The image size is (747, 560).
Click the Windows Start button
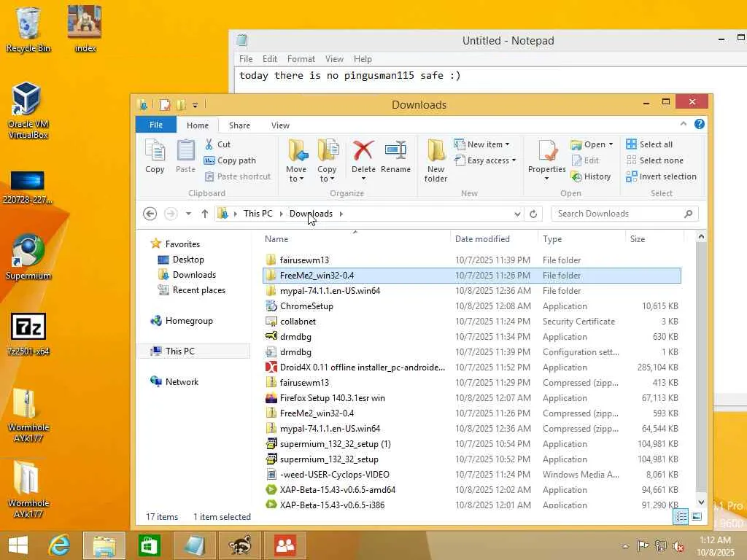(x=18, y=545)
